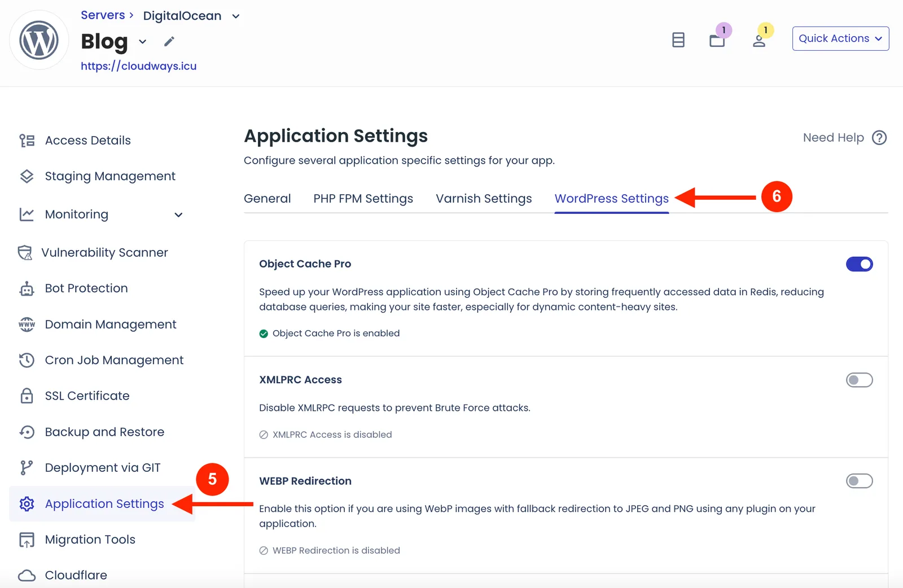Click the WordPress logo icon
The image size is (903, 588).
pyautogui.click(x=39, y=40)
